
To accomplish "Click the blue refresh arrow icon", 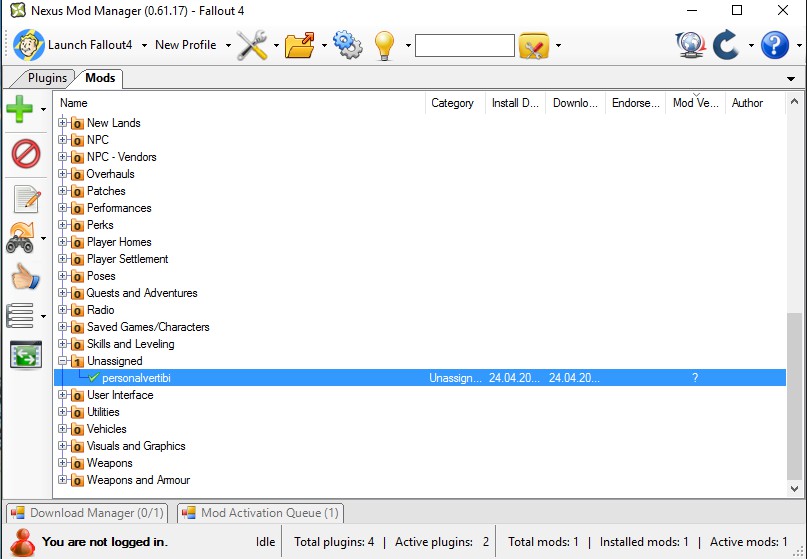I will click(726, 45).
